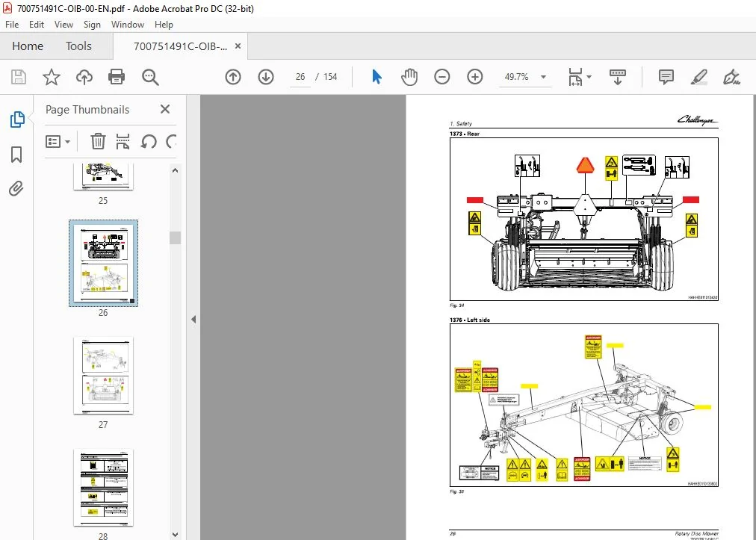The height and width of the screenshot is (540, 756).
Task: Switch to the Home tab
Action: coord(28,46)
